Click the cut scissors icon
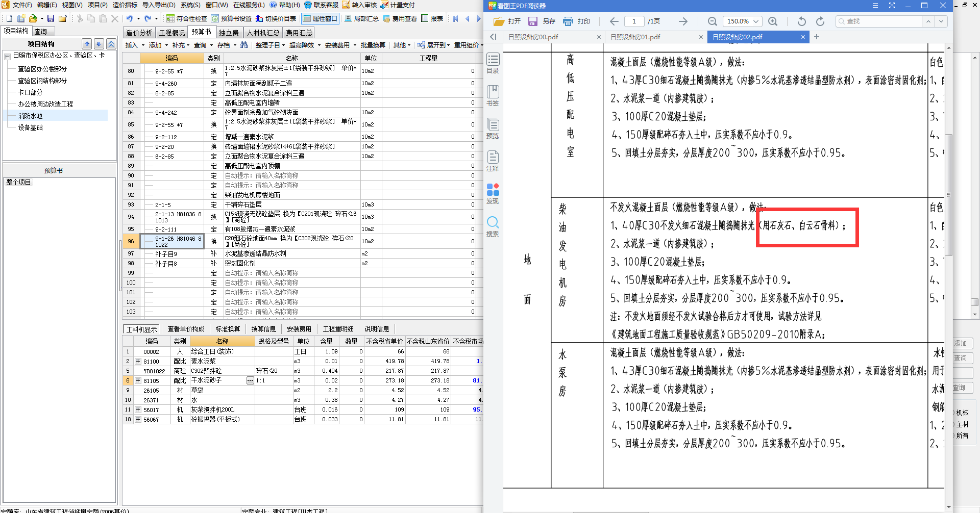 (80, 18)
